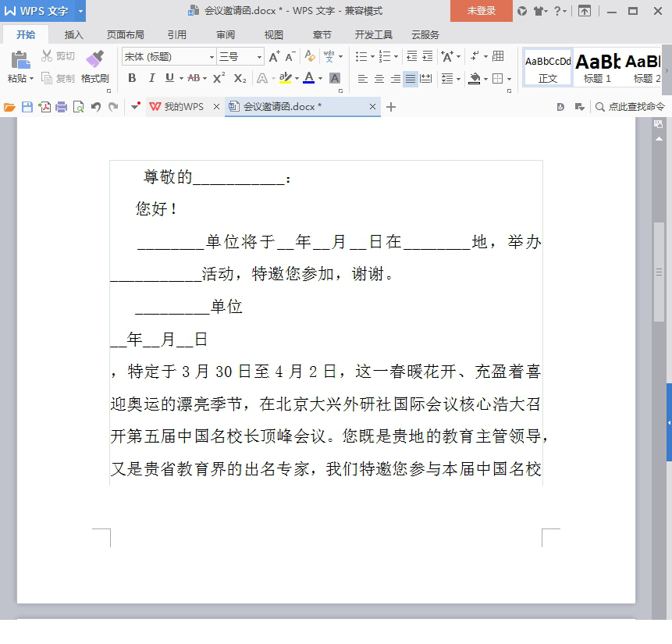The image size is (672, 644).
Task: Expand numbered list dropdown arrow
Action: [396, 57]
